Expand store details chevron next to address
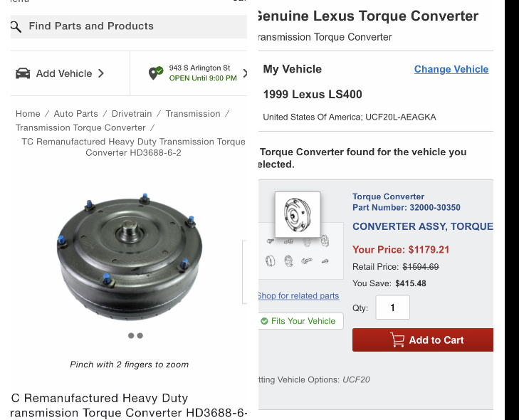Screen dimensions: 519x420 [245, 73]
